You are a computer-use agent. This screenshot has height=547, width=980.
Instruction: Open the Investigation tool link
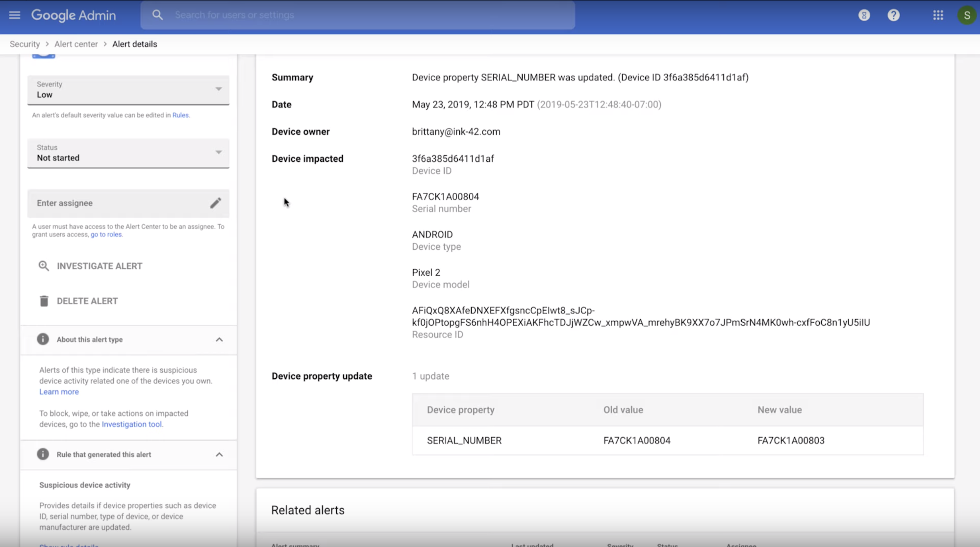pos(131,424)
